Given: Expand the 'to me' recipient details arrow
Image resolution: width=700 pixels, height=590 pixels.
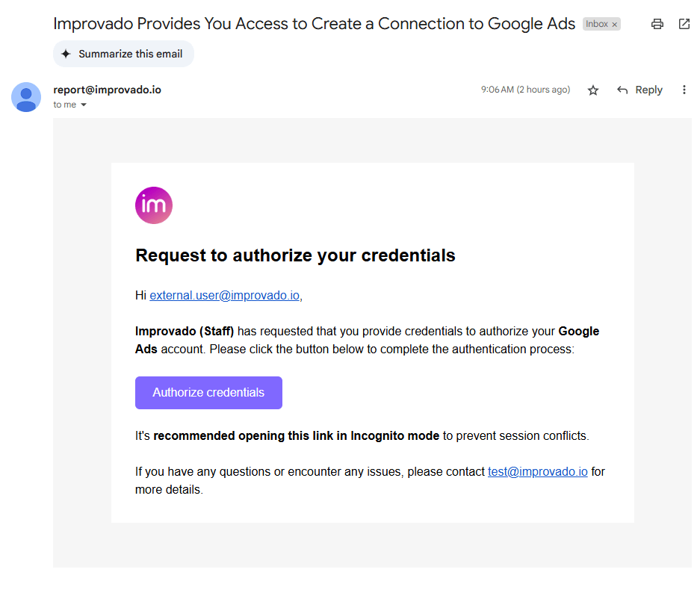Looking at the screenshot, I should 84,105.
